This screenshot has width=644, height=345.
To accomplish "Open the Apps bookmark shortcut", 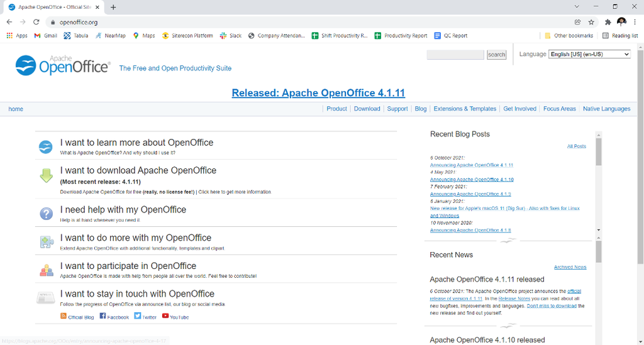I will [17, 36].
